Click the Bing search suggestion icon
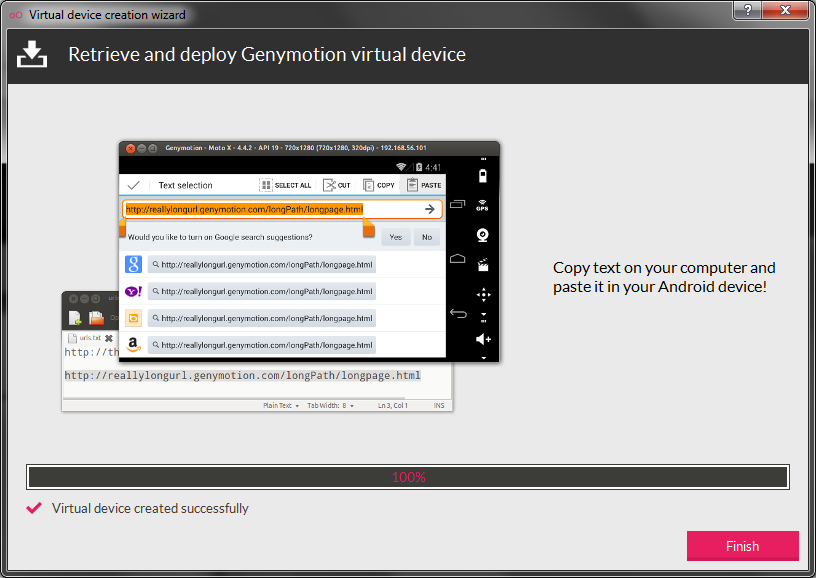 point(133,318)
